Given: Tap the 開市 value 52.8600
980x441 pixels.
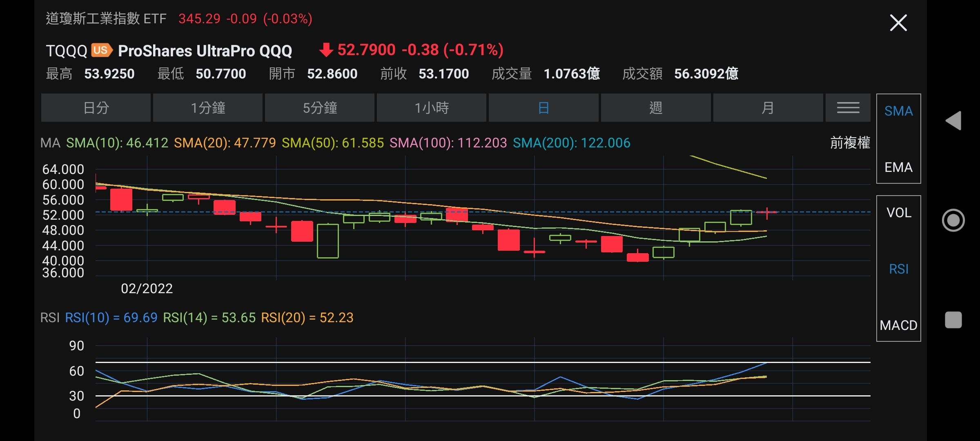Looking at the screenshot, I should 332,74.
